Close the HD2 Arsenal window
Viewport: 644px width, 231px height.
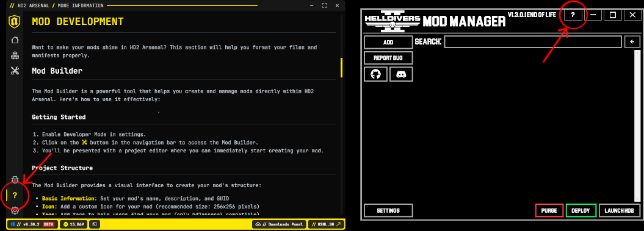tap(337, 5)
